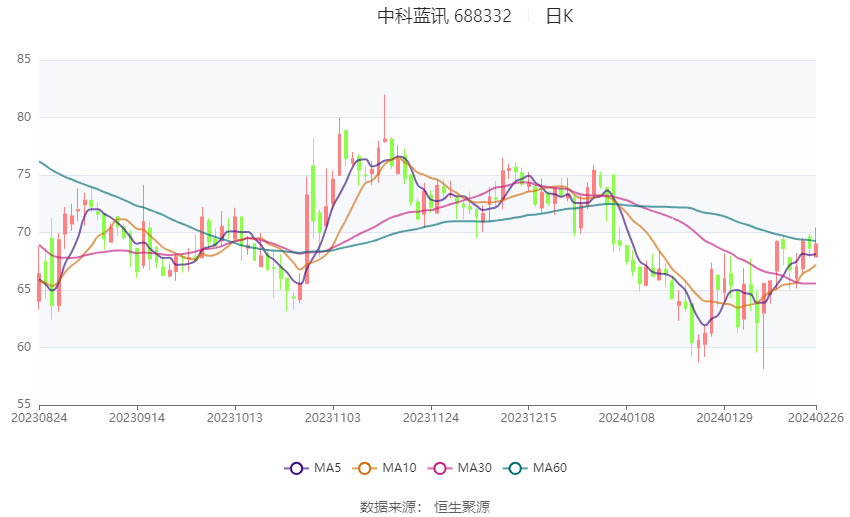This screenshot has width=850, height=517.
Task: Click the y-axis value 60
Action: coord(24,347)
